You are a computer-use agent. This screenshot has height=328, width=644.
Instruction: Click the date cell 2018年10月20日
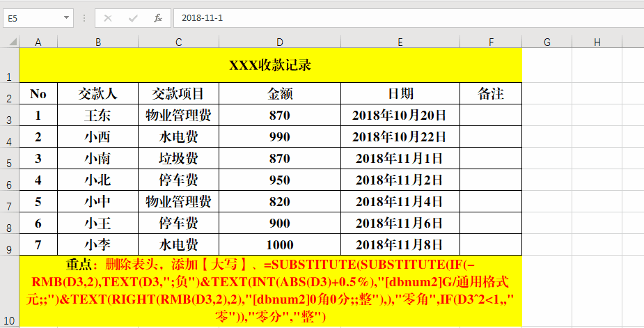click(x=400, y=115)
